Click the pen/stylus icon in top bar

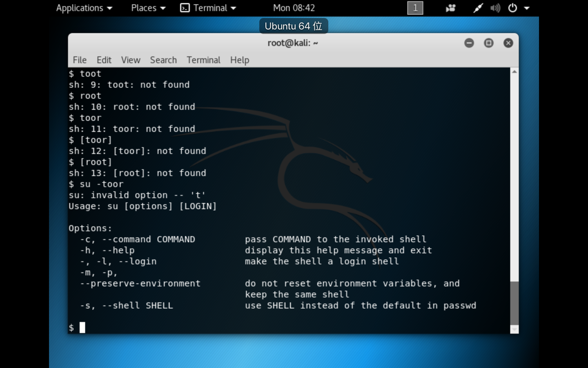(x=478, y=8)
